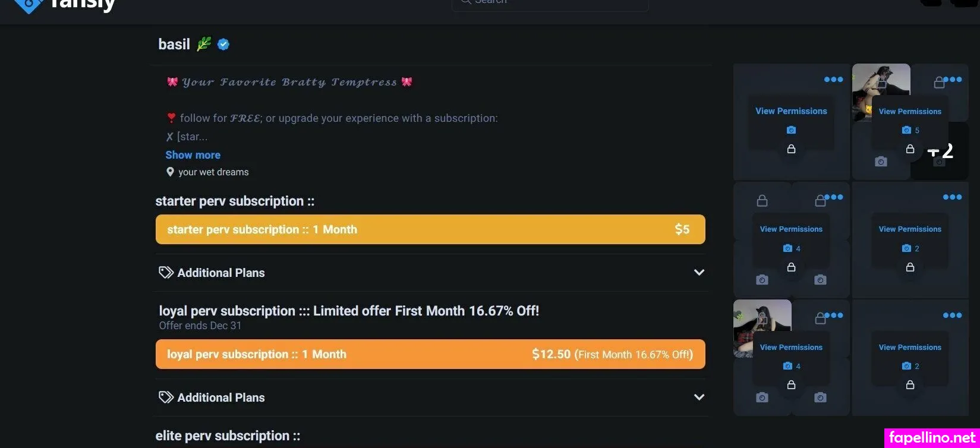Select the starter subscription 1 Month $5 plan
The image size is (980, 448).
[430, 229]
